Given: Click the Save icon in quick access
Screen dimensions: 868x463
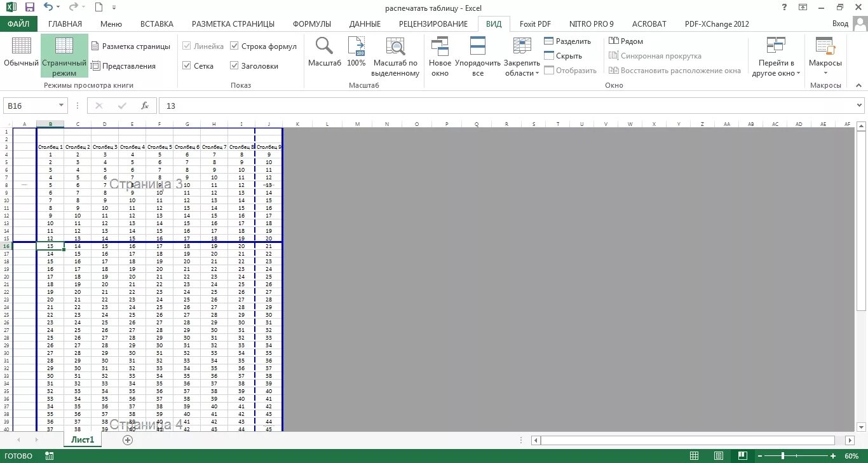Looking at the screenshot, I should pos(29,8).
